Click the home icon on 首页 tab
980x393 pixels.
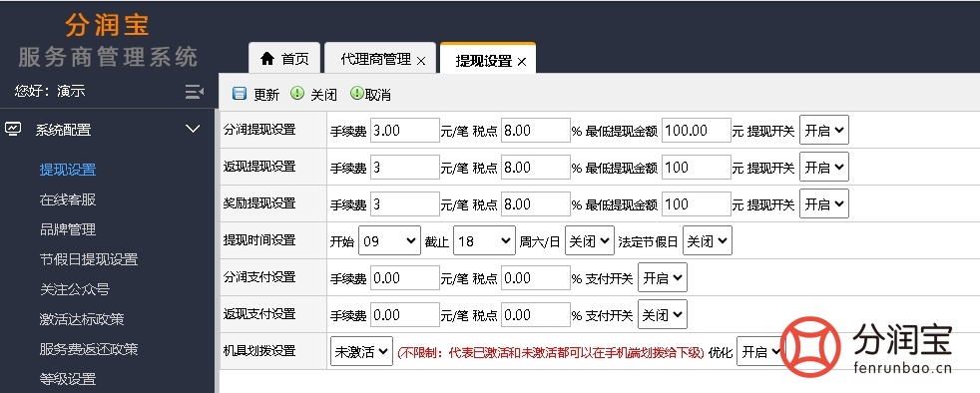click(266, 59)
